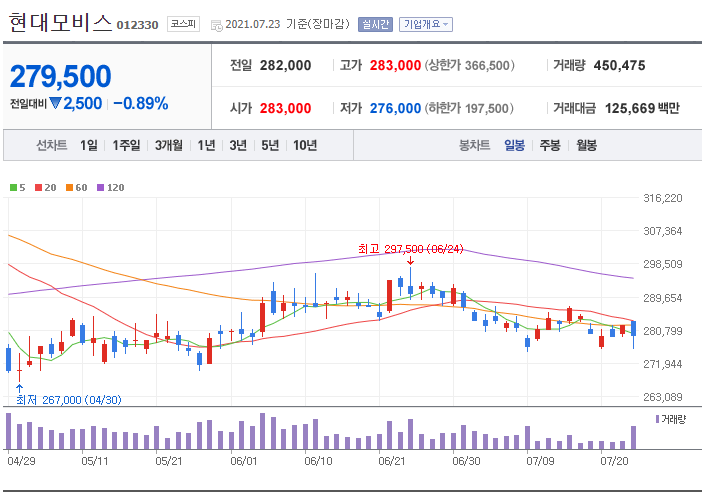Click the 거래량 value 450,475
702x492 pixels.
[620, 65]
